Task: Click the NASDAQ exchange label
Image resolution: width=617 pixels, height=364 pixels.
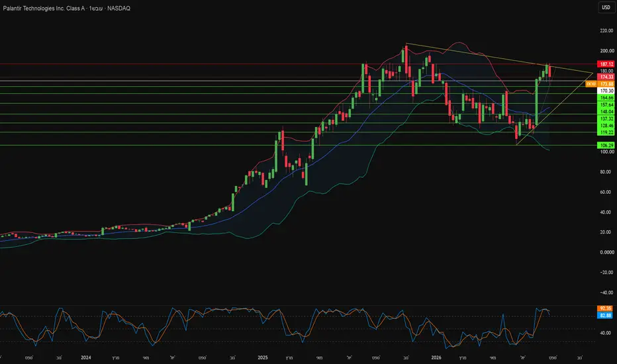Action: click(x=119, y=8)
